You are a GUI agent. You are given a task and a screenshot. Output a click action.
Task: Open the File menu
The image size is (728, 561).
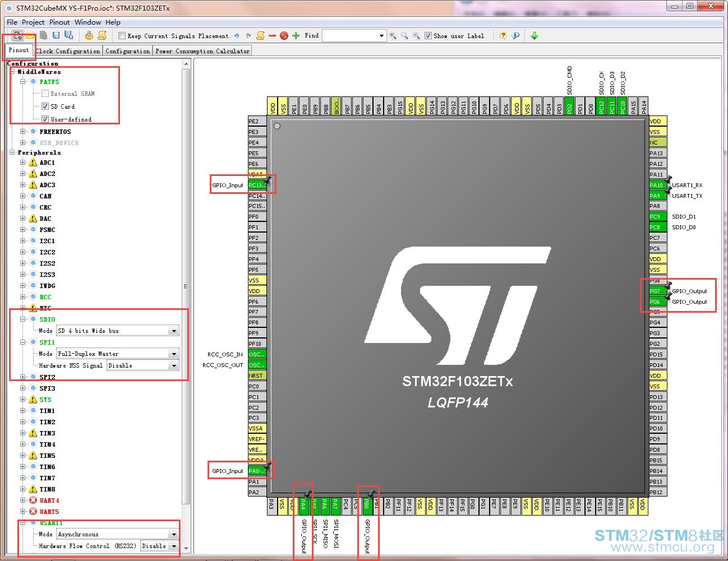pos(12,22)
